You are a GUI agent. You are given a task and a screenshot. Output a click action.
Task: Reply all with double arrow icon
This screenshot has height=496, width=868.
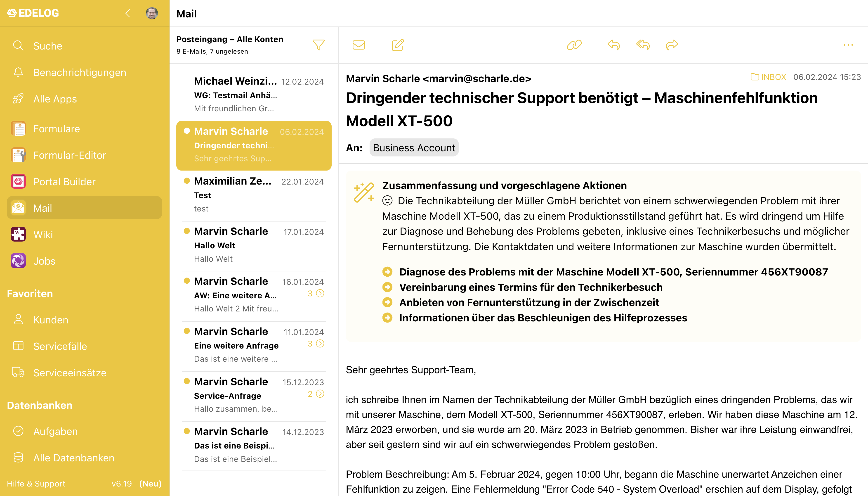(x=643, y=45)
